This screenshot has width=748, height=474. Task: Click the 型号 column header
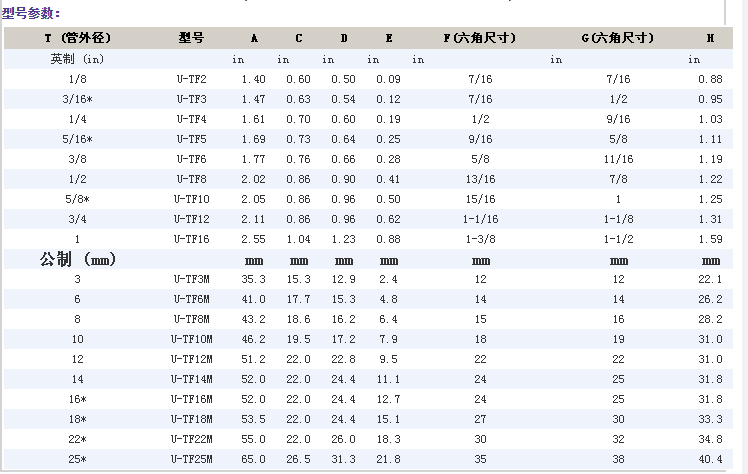point(191,38)
